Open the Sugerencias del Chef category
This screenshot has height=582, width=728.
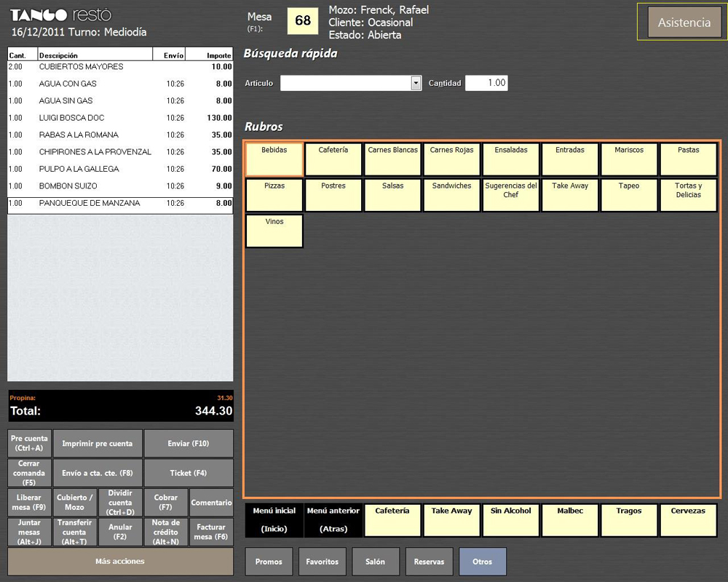(511, 196)
